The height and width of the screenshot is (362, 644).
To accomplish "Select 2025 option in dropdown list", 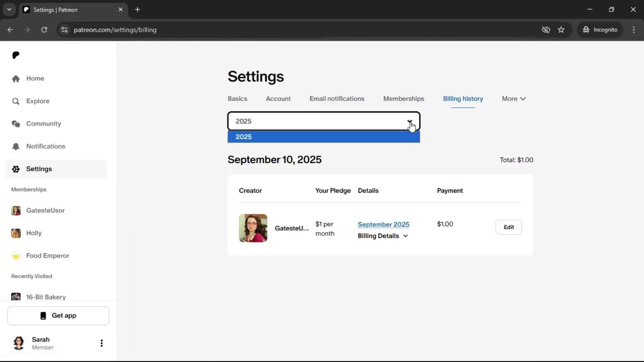I will click(x=324, y=137).
